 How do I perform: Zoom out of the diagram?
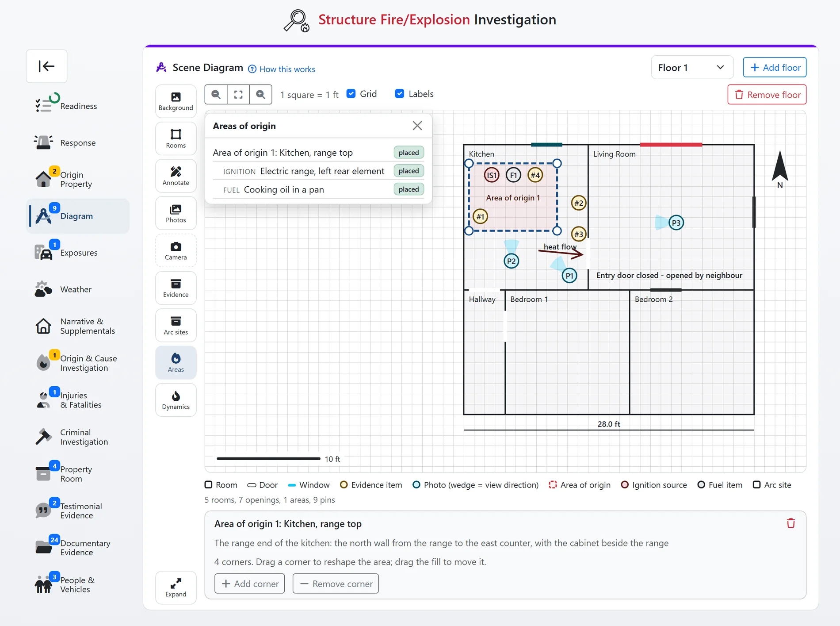(x=216, y=94)
